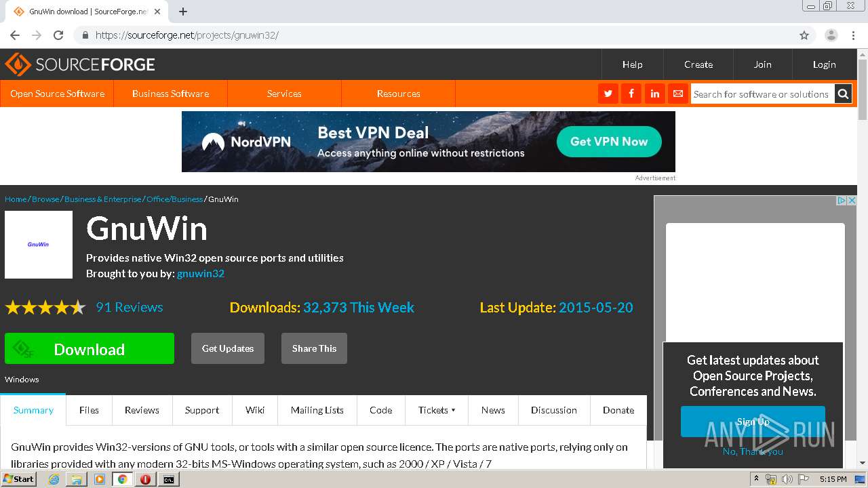Open Chrome profile avatar icon
Viewport: 868px width, 488px height.
pos(831,35)
